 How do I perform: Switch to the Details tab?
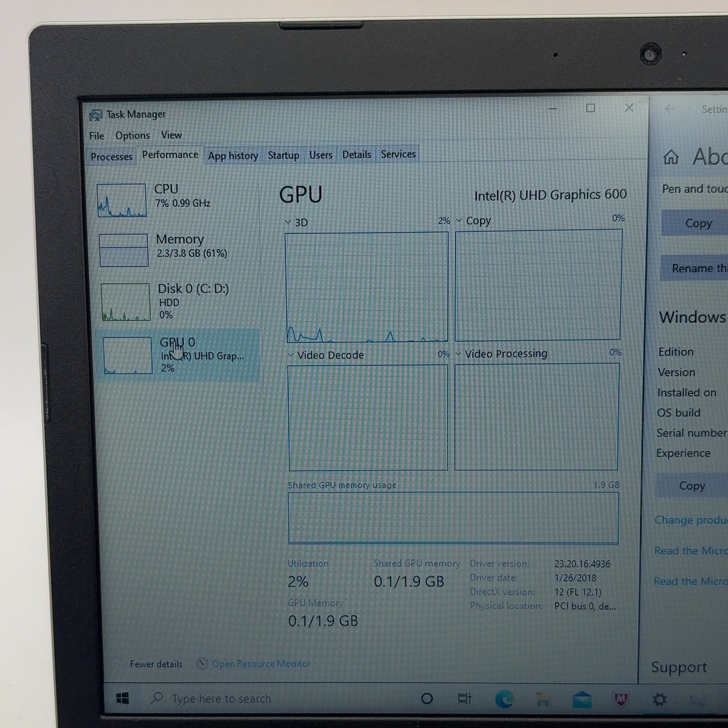357,154
